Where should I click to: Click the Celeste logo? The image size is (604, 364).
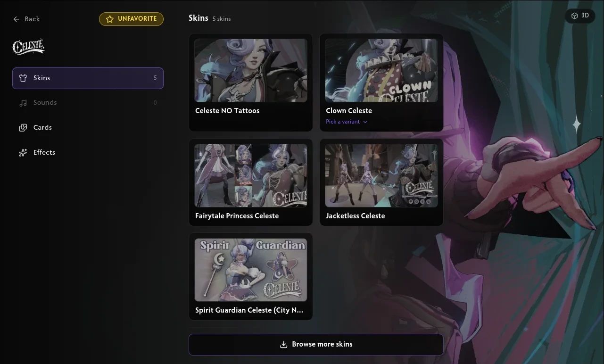coord(29,47)
